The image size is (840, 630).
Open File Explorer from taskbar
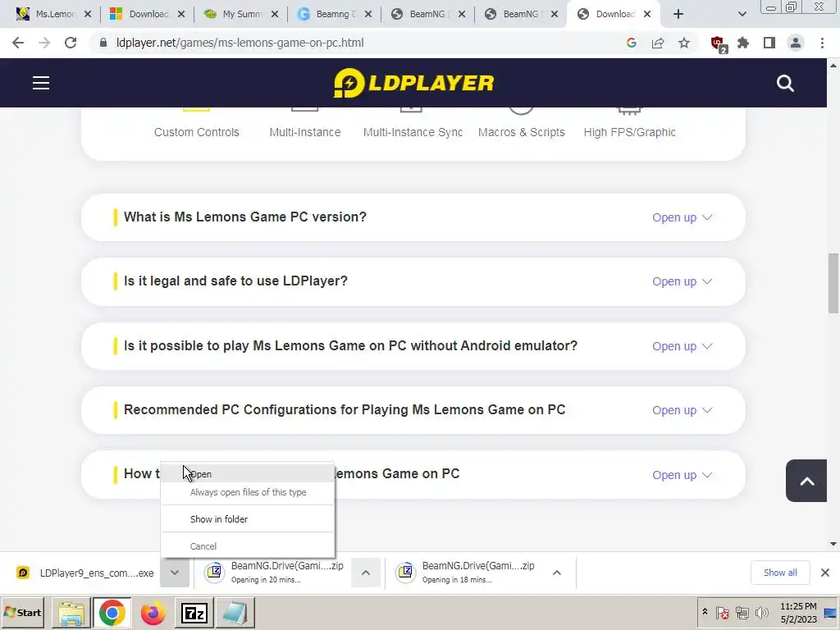click(x=71, y=613)
